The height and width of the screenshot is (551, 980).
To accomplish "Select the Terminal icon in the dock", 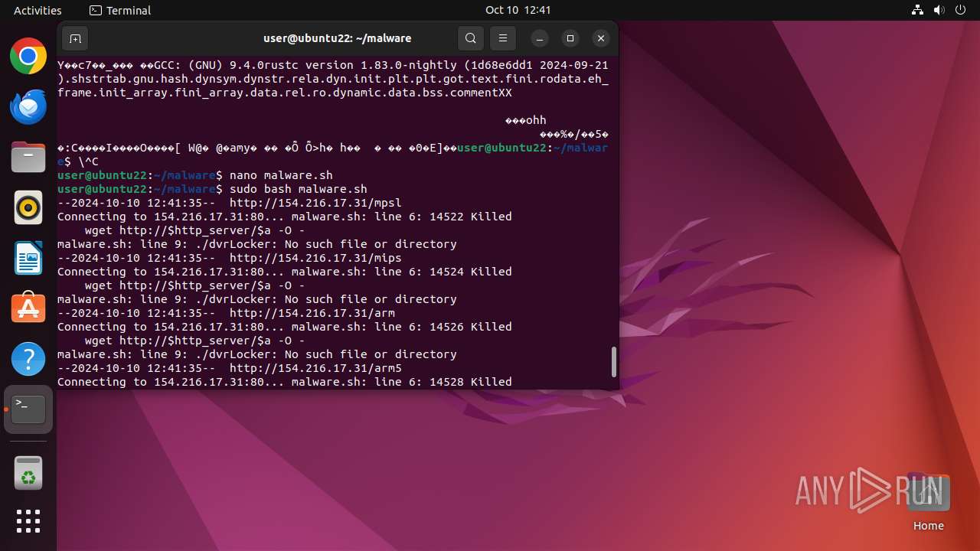I will click(x=28, y=409).
